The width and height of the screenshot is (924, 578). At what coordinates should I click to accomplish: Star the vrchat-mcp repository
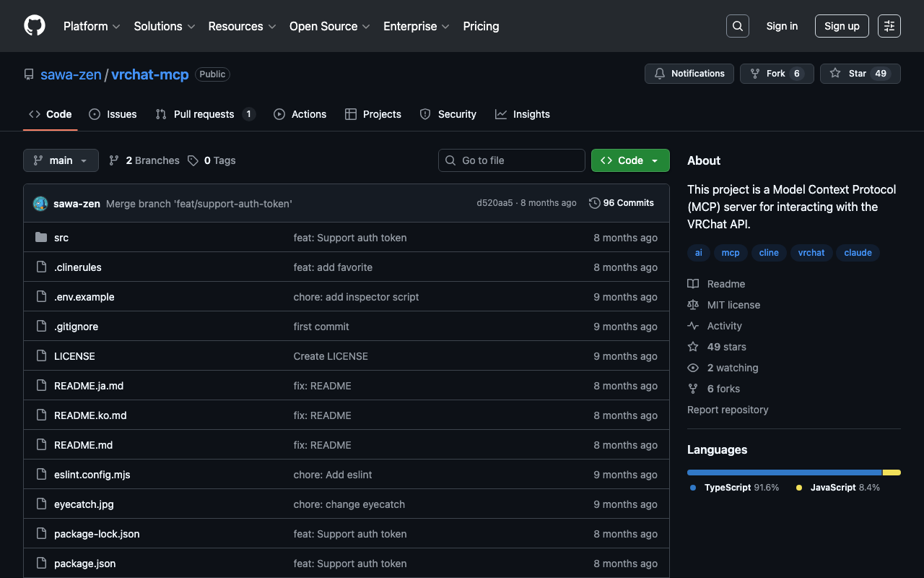(849, 74)
